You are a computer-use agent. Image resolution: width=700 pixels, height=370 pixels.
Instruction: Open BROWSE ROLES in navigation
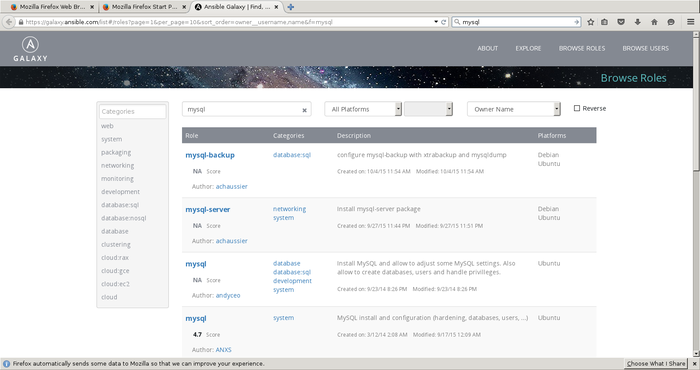coord(582,48)
